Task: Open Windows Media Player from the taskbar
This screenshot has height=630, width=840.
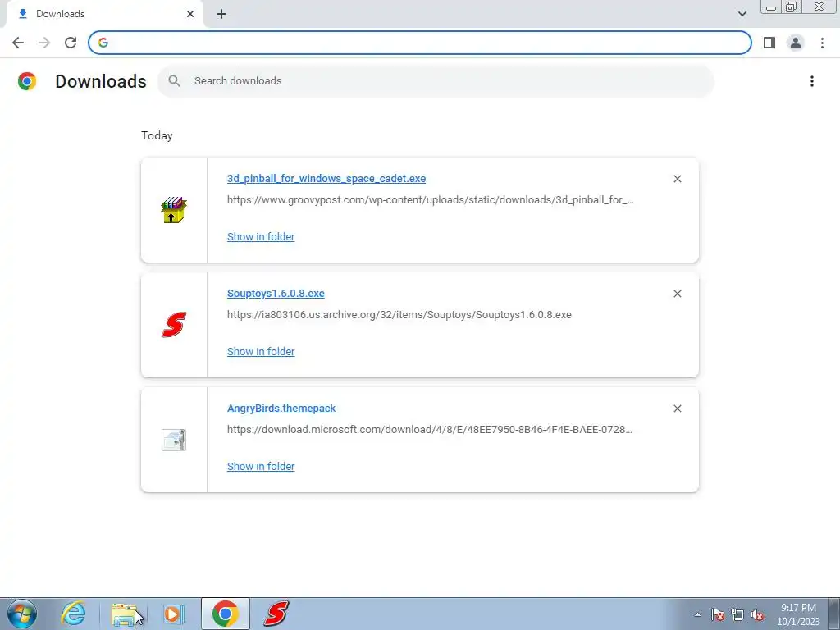Action: pos(174,614)
